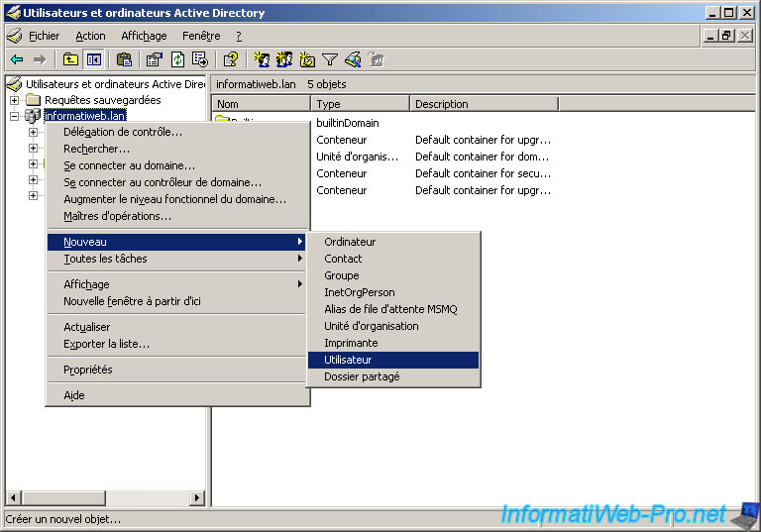
Task: Open the Fenêtre menu
Action: 201,36
